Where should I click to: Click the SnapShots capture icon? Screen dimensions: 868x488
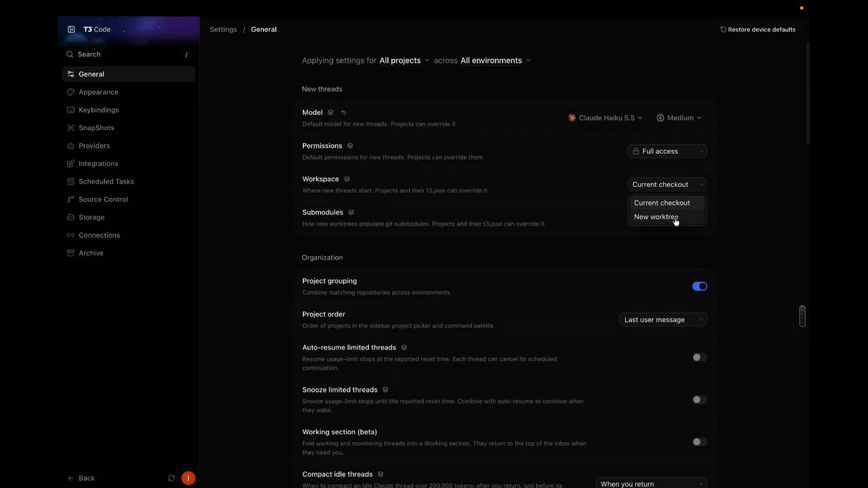coord(71,127)
